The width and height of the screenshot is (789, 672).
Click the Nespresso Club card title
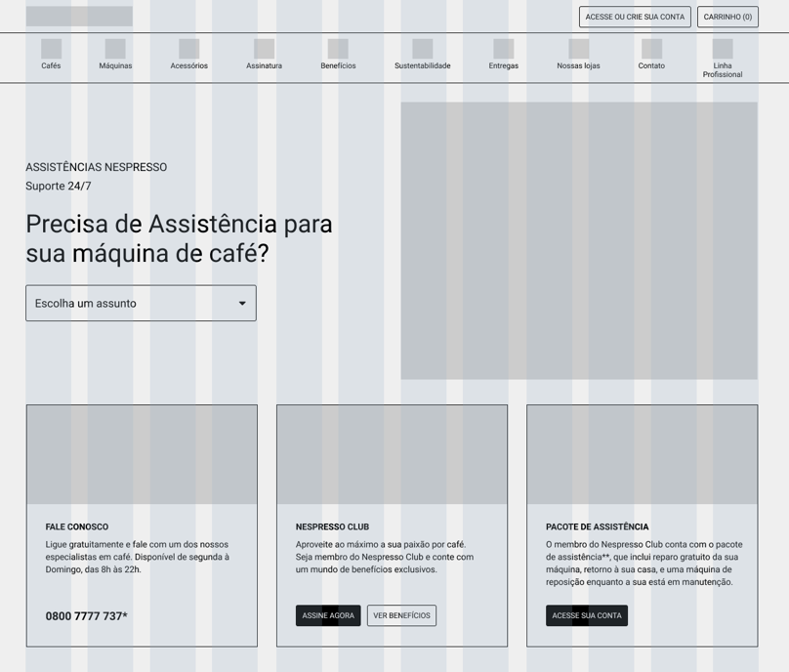333,527
